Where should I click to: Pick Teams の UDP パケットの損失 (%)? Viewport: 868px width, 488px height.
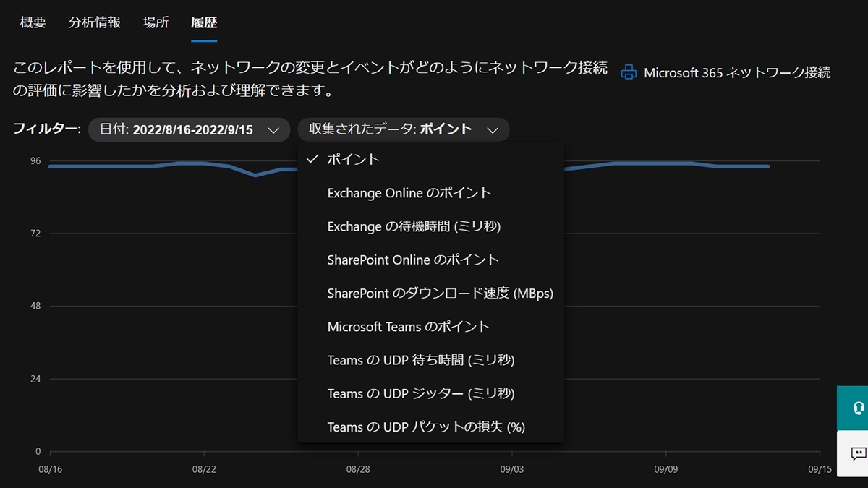pos(426,427)
